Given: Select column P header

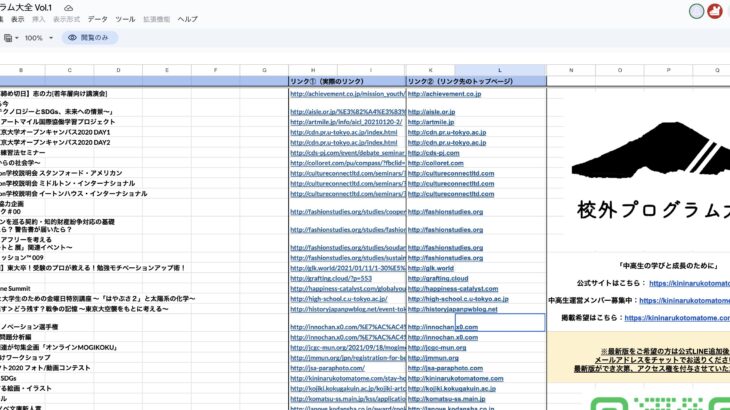Looking at the screenshot, I should point(668,70).
